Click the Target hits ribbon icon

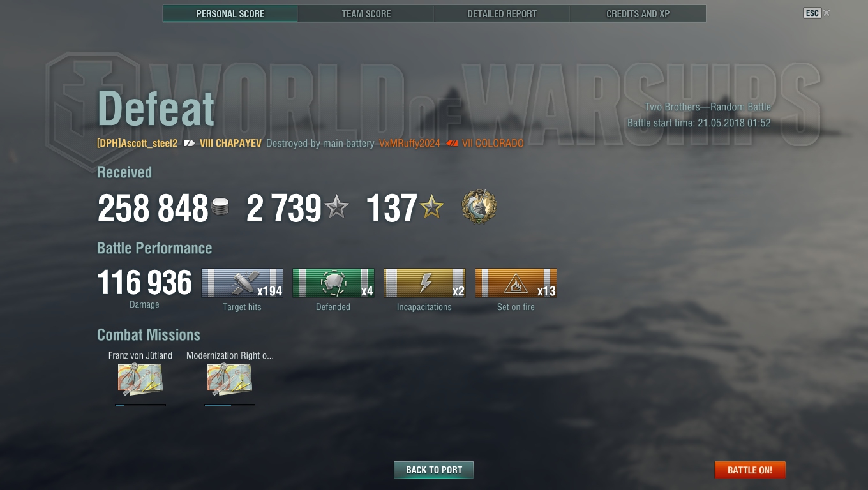243,283
